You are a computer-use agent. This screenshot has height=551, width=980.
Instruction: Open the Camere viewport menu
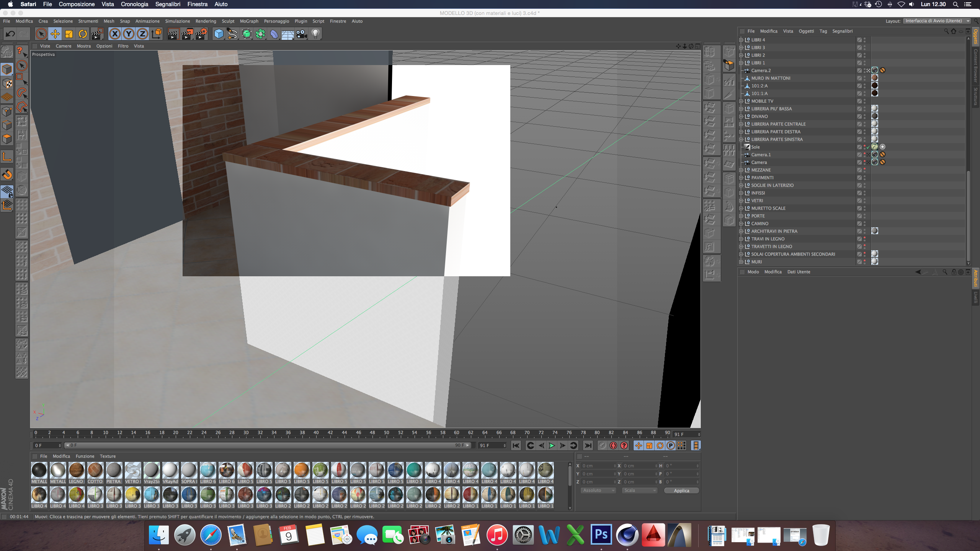coord(63,46)
